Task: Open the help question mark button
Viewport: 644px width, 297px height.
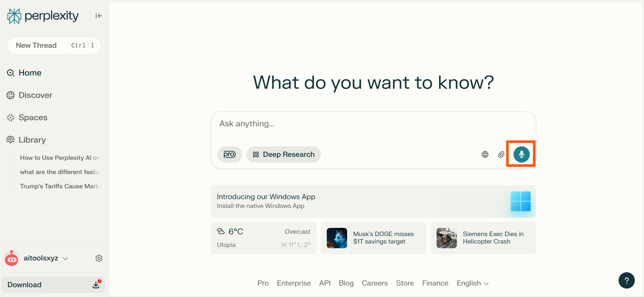Action: pyautogui.click(x=626, y=280)
